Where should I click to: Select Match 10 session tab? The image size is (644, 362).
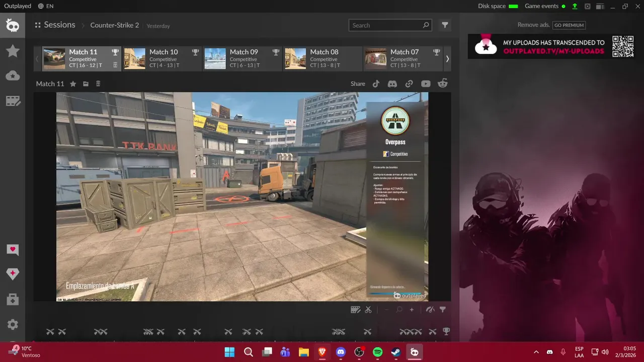(x=162, y=58)
